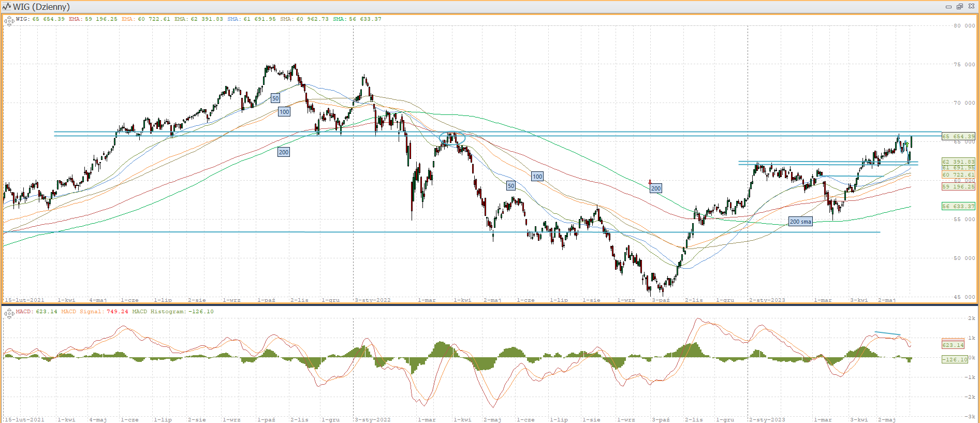
Task: Click the pan arrows icon in the WIG price pane
Action: pos(9,21)
